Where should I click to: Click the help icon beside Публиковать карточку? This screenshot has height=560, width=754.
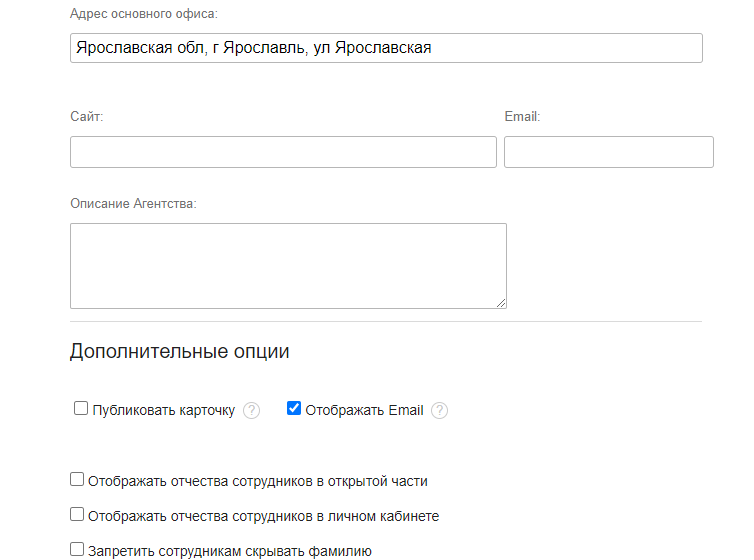pyautogui.click(x=252, y=410)
